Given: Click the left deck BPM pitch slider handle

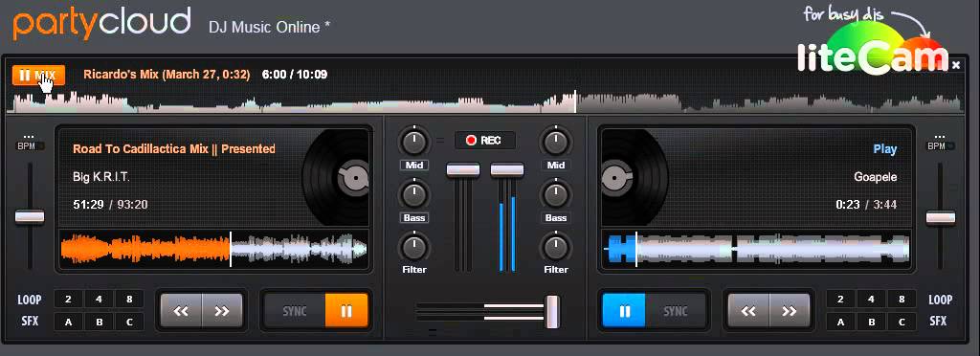Looking at the screenshot, I should (30, 216).
